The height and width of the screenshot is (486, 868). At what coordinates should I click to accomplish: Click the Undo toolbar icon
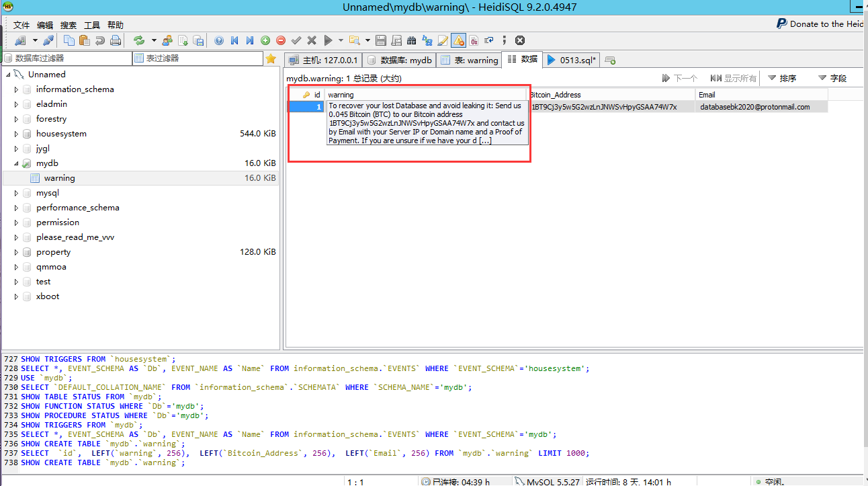[100, 40]
